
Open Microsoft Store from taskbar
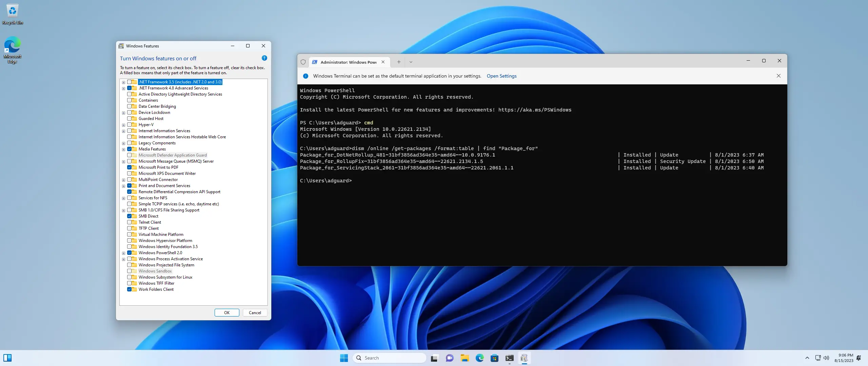click(x=494, y=358)
